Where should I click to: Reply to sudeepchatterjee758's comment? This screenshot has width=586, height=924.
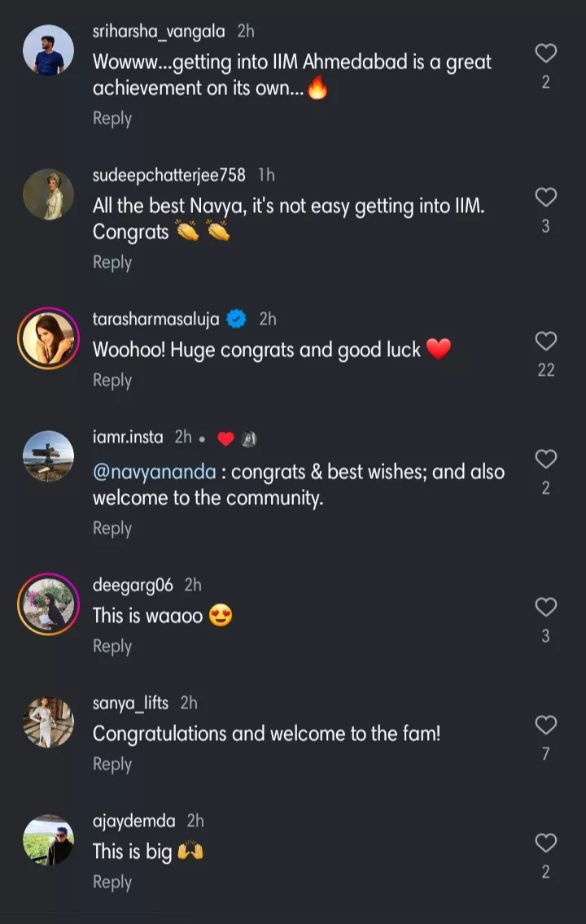click(112, 263)
